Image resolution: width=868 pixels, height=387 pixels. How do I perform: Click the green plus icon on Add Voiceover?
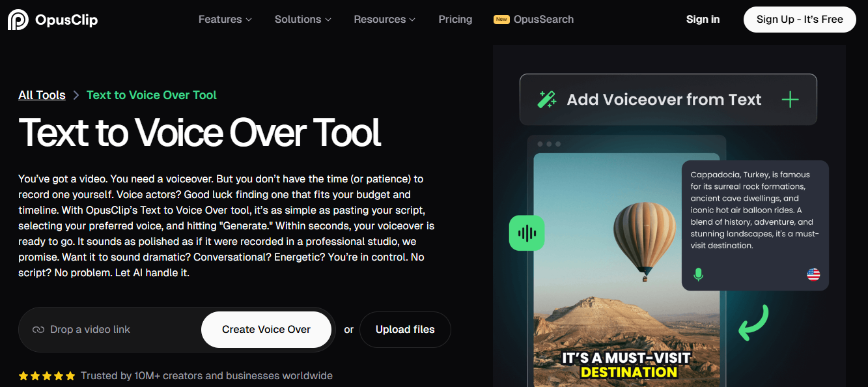click(790, 100)
